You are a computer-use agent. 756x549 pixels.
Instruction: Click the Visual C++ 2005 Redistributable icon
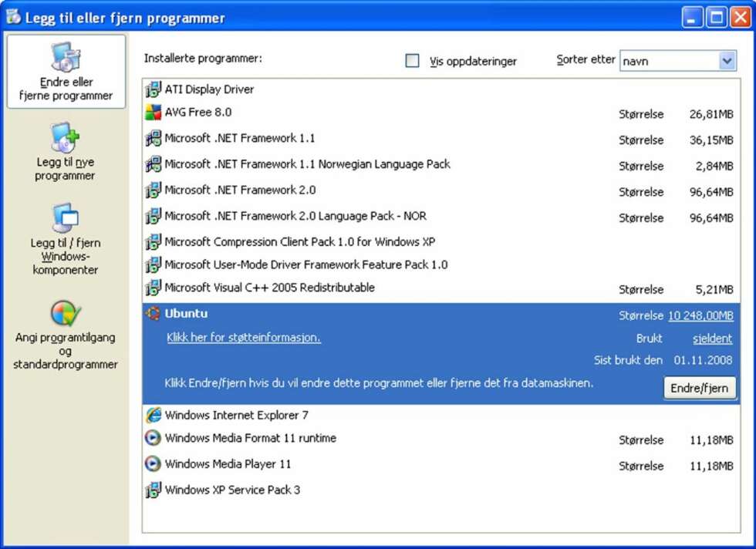coord(153,288)
